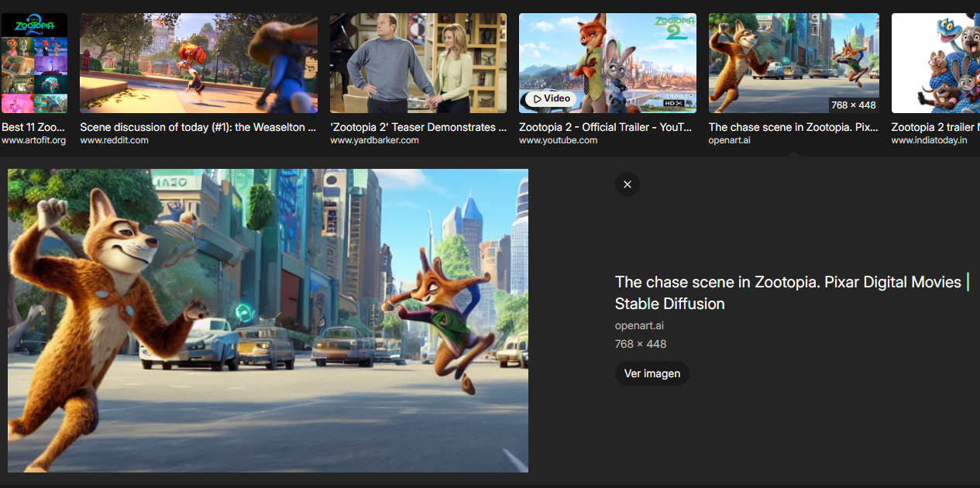Click the www.youtube.com source link
The image size is (980, 488).
pyautogui.click(x=558, y=140)
